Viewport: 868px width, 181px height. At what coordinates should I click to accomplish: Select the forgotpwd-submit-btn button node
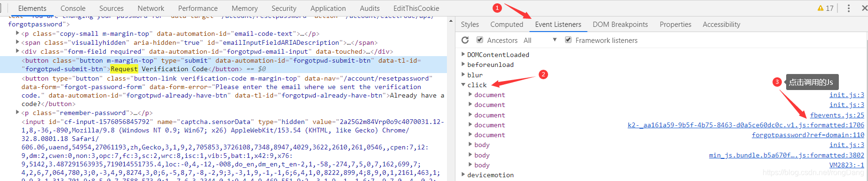pyautogui.click(x=223, y=65)
